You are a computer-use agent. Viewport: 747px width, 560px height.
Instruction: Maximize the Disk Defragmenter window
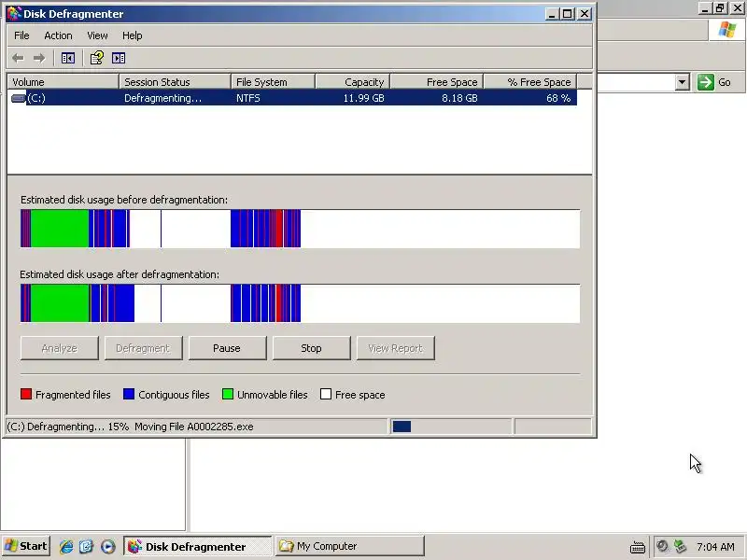pyautogui.click(x=568, y=14)
